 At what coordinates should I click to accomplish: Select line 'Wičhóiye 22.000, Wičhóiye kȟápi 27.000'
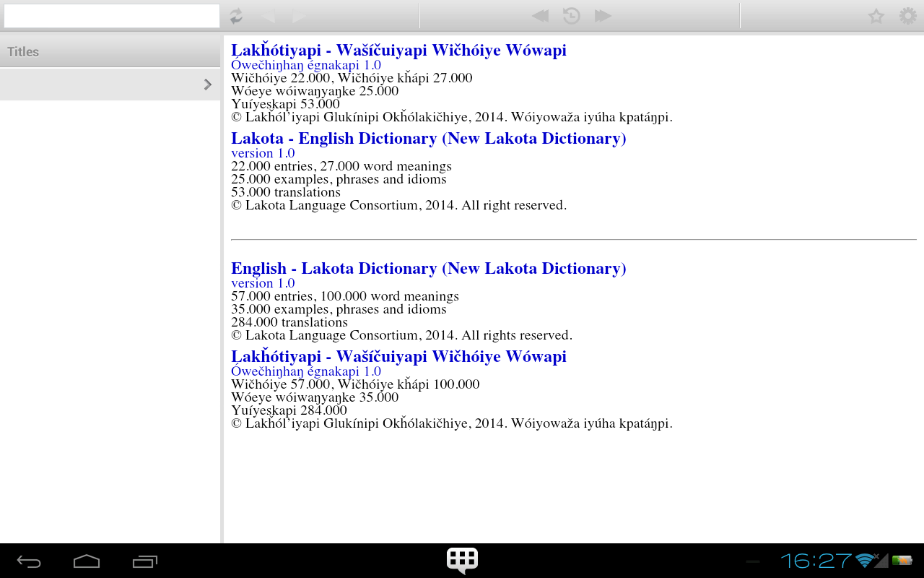pos(352,78)
